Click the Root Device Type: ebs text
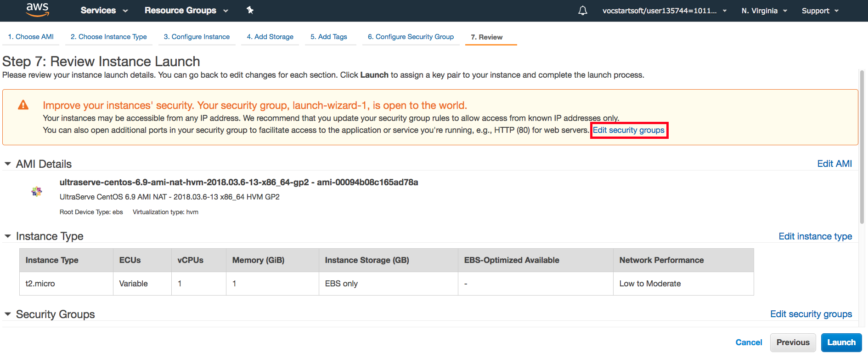 tap(91, 212)
